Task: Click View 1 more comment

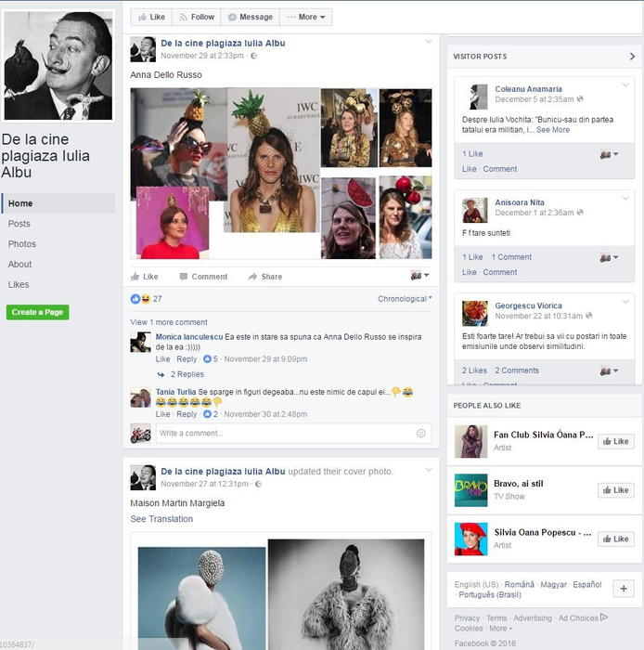Action: tap(169, 322)
